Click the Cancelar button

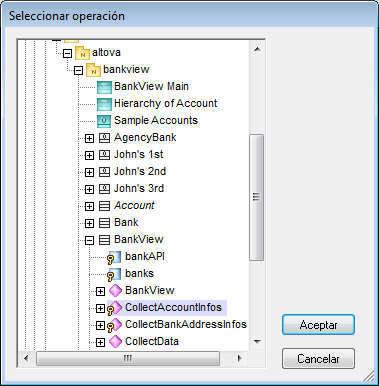pos(318,359)
